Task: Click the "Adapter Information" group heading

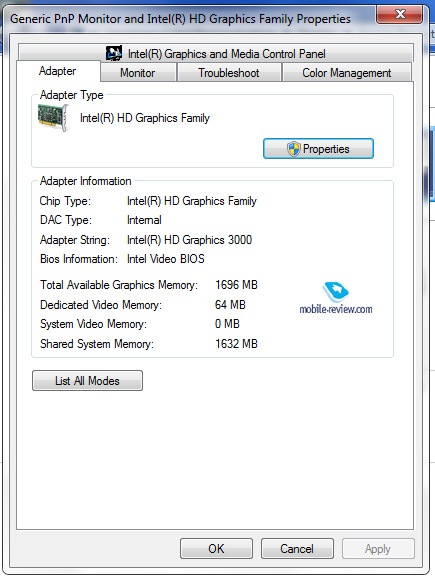Action: click(x=86, y=181)
